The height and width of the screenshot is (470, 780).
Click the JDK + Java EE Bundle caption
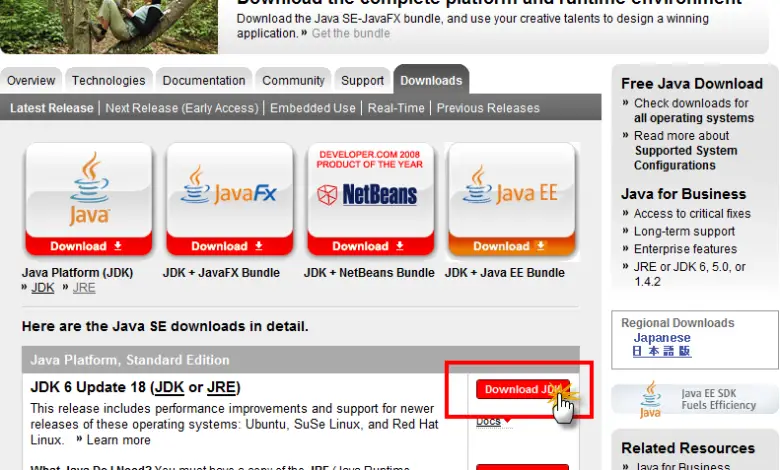(x=505, y=273)
